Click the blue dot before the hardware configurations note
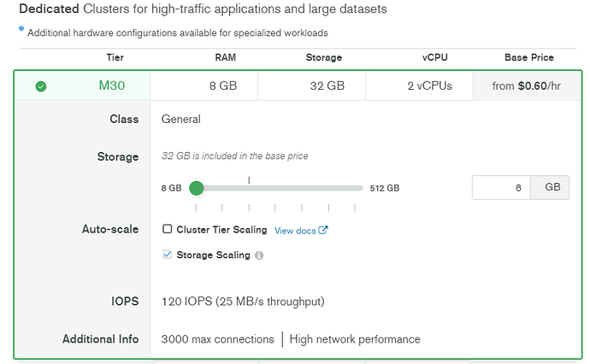The height and width of the screenshot is (364, 590). pyautogui.click(x=21, y=29)
